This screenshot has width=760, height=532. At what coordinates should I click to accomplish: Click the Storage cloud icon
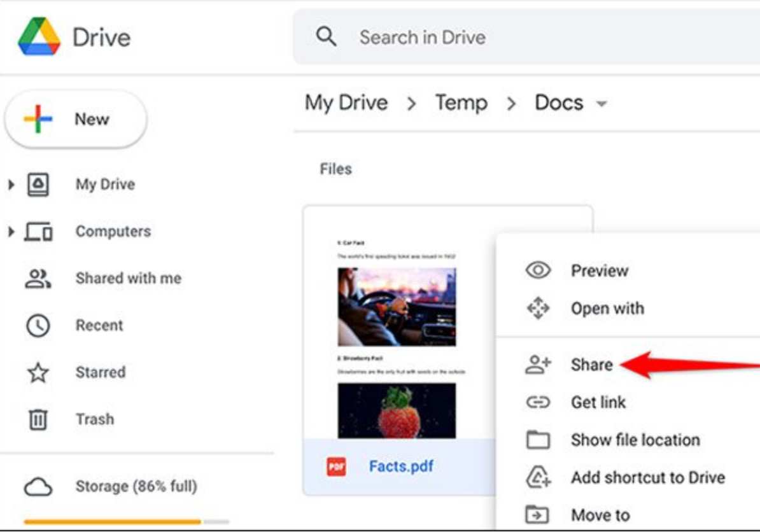(38, 487)
